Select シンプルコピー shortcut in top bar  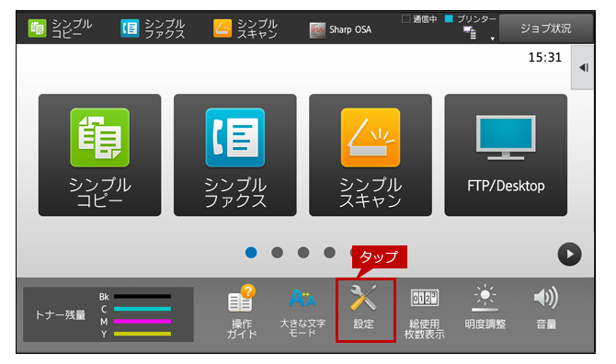coord(60,28)
